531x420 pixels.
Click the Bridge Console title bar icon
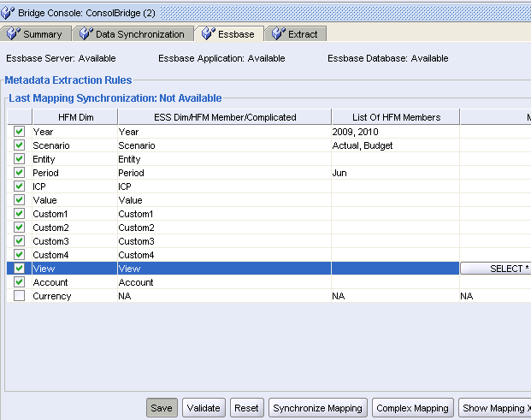(9, 13)
